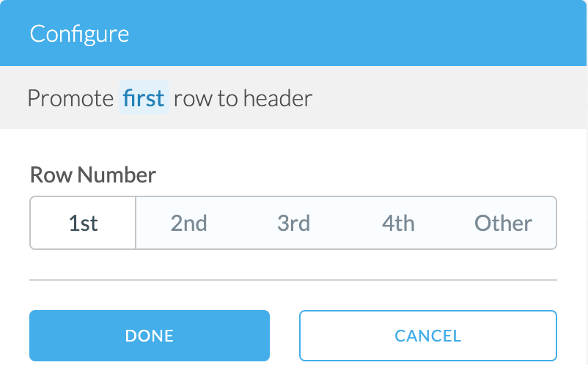588x365 pixels.
Task: Click the word "row" in the summary sentence
Action: (193, 98)
